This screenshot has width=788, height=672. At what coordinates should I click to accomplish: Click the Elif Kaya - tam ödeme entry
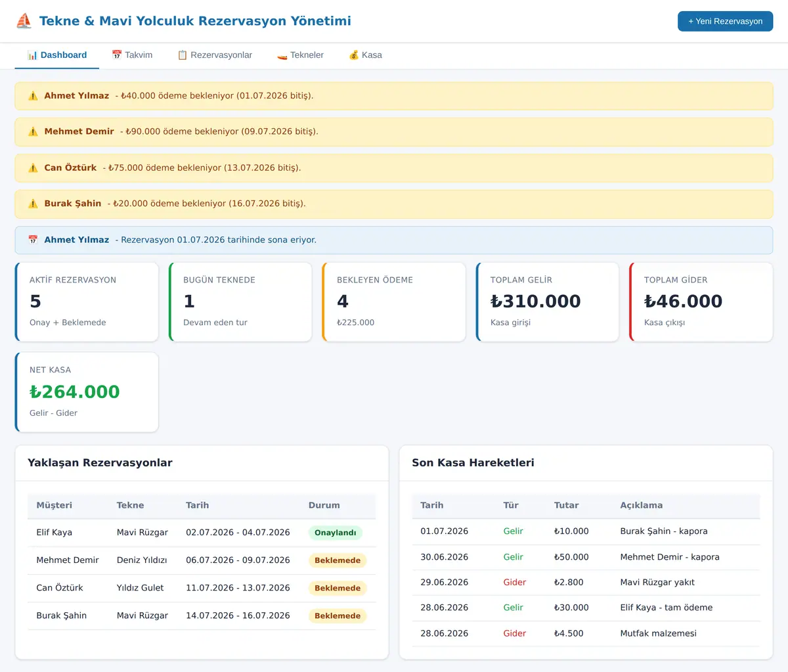(x=667, y=608)
